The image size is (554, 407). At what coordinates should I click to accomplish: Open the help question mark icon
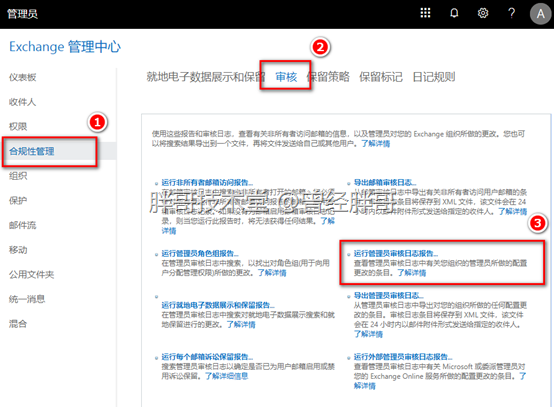pos(511,13)
